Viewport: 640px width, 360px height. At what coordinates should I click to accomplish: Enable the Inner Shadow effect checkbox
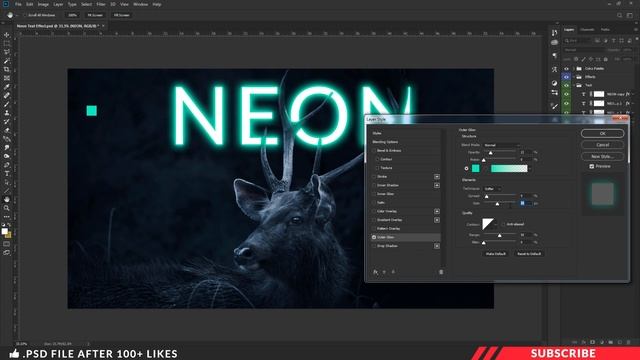click(374, 185)
